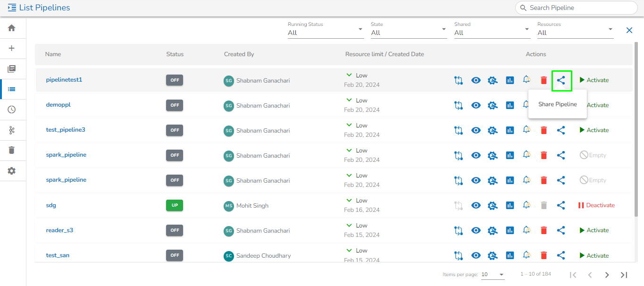Screen dimensions: 644x286
Task: Open the Resources filter dropdown
Action: 575,33
